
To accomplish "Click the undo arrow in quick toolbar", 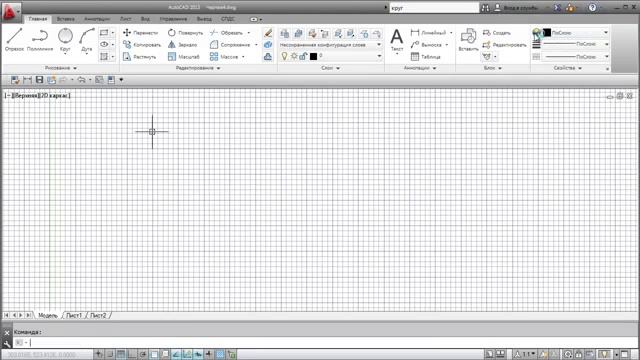I will (81, 80).
